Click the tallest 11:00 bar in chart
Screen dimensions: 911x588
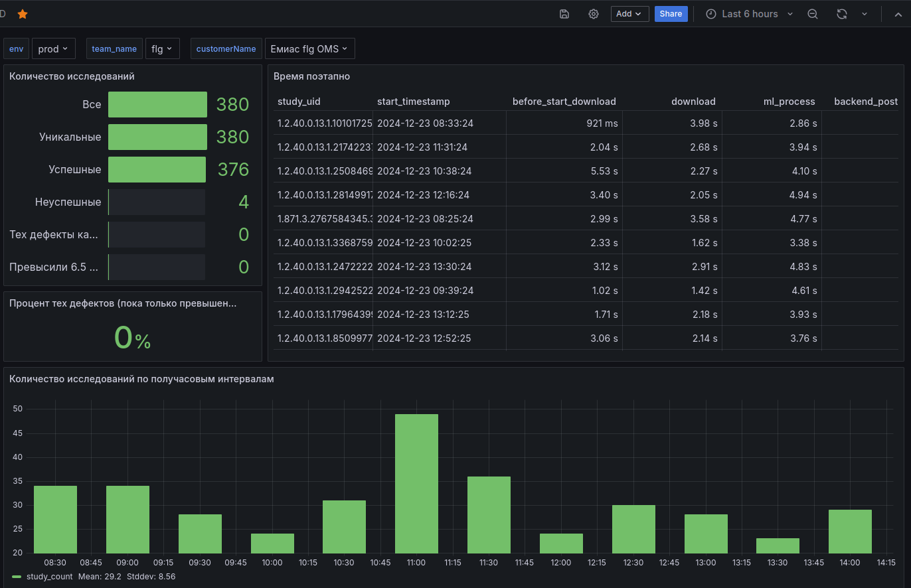click(416, 483)
